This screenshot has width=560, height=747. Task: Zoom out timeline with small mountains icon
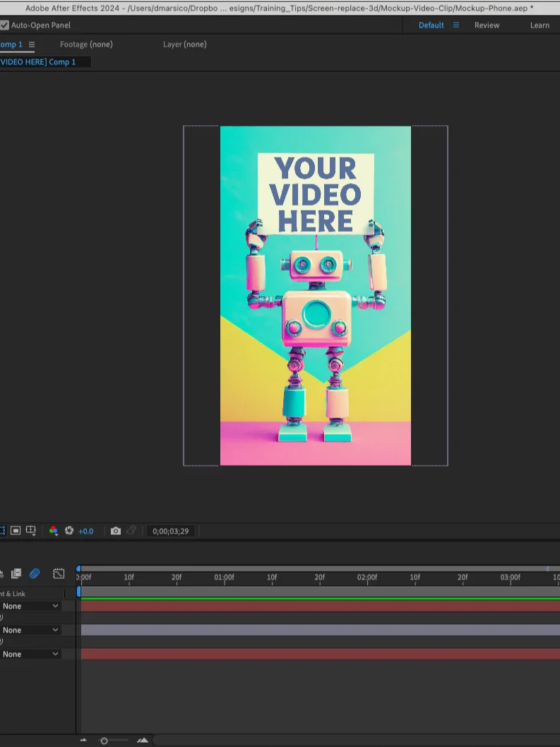pyautogui.click(x=83, y=740)
